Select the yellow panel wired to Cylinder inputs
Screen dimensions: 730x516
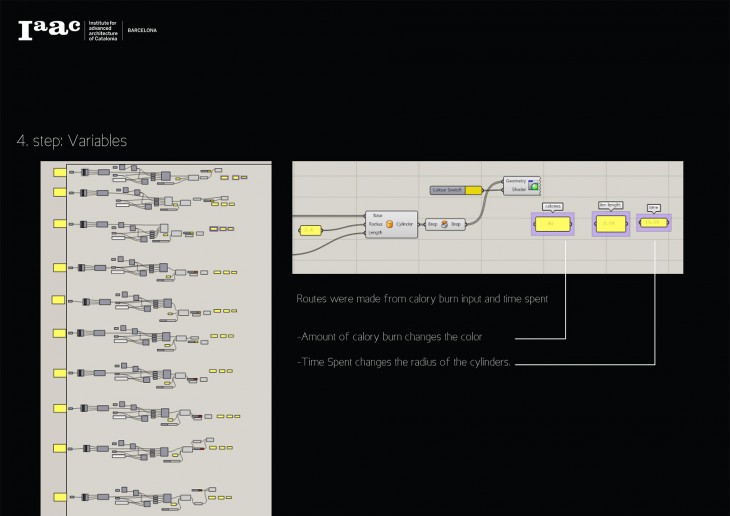(310, 231)
